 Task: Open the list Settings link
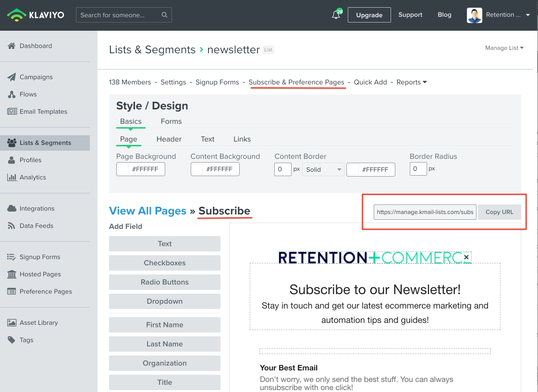tap(173, 82)
